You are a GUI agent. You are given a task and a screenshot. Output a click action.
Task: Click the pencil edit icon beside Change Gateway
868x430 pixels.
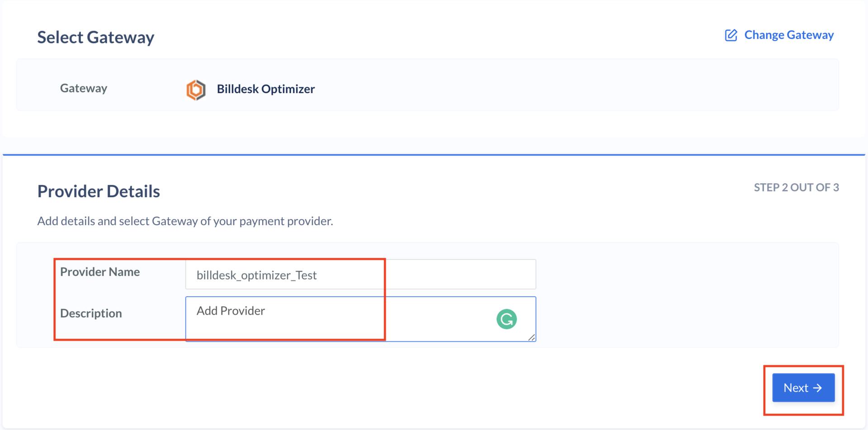pos(731,35)
